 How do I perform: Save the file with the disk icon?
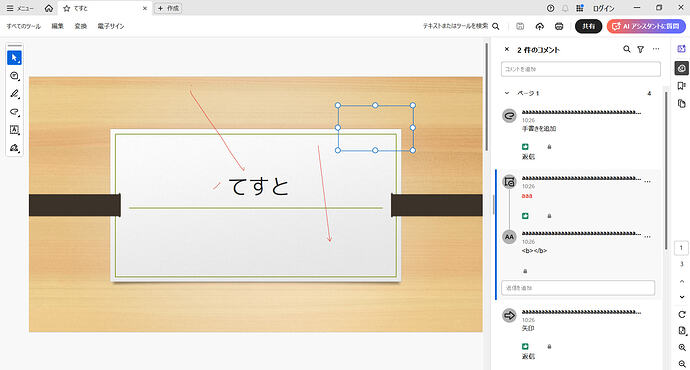[x=520, y=26]
